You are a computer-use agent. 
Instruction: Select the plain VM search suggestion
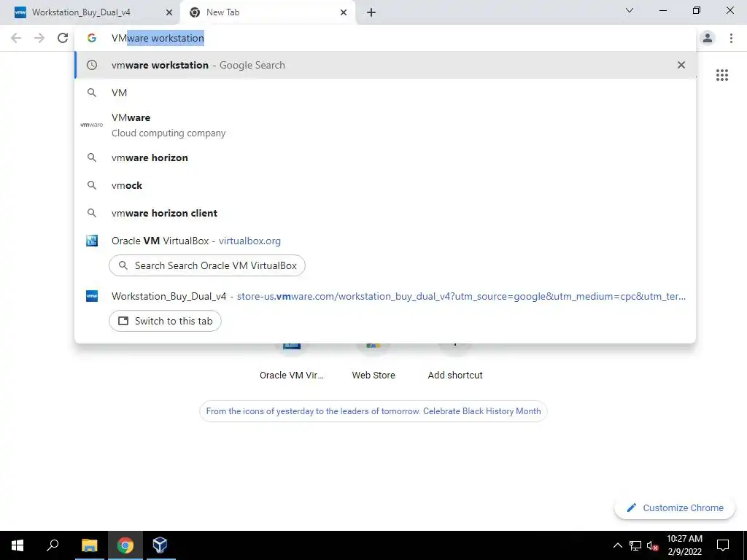click(385, 93)
